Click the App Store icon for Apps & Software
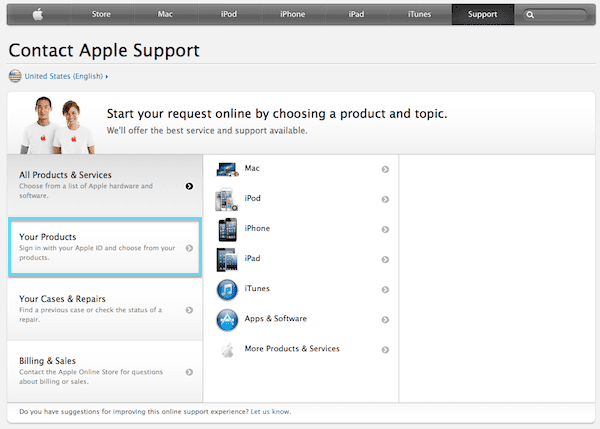Image resolution: width=600 pixels, height=429 pixels. tap(227, 320)
